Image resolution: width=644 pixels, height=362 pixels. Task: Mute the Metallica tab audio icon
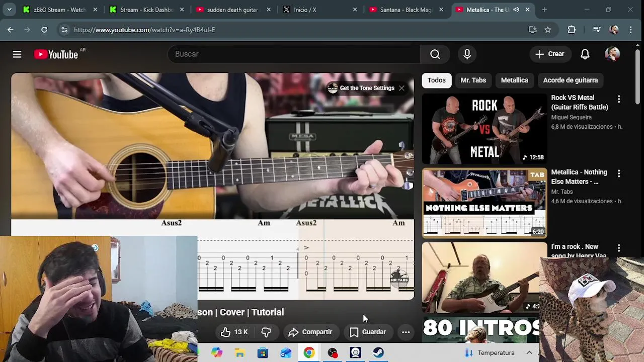(x=516, y=10)
